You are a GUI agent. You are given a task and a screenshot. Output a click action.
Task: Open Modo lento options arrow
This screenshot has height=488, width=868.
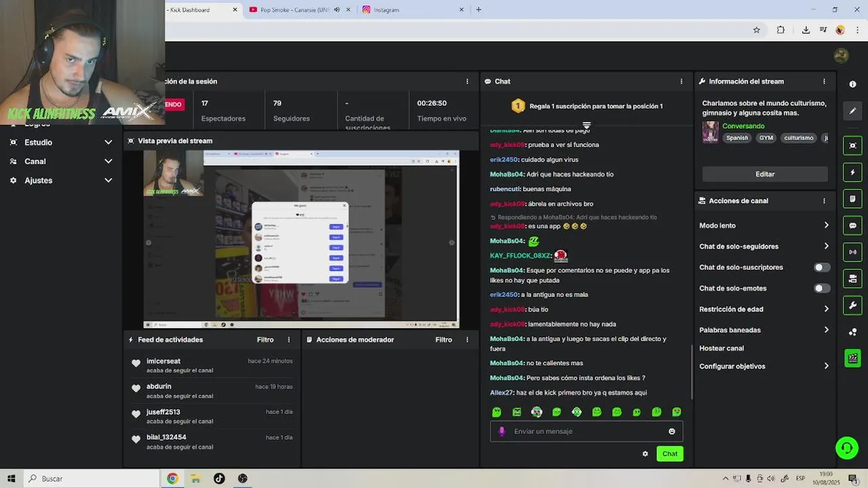(826, 225)
